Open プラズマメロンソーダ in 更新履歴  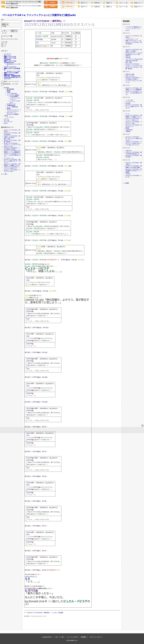point(132,39)
